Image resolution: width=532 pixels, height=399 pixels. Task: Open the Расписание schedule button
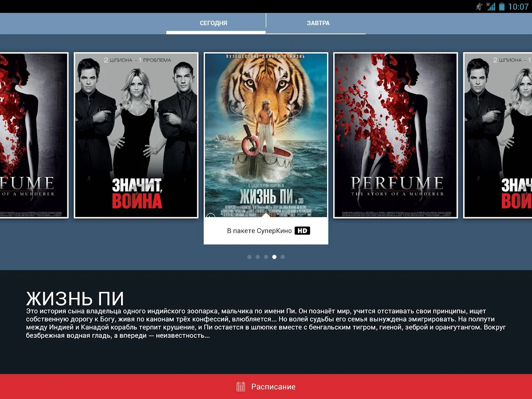[266, 387]
